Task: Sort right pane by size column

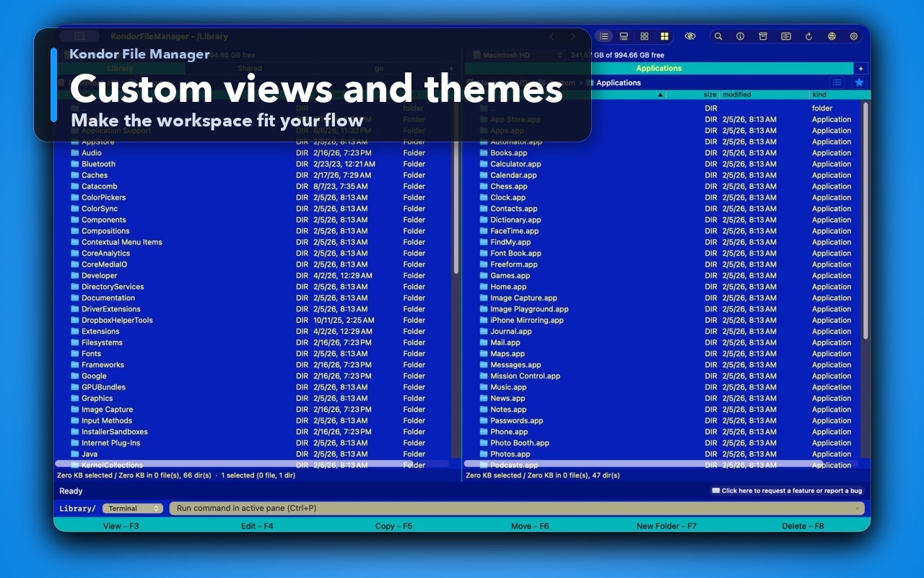Action: click(710, 95)
